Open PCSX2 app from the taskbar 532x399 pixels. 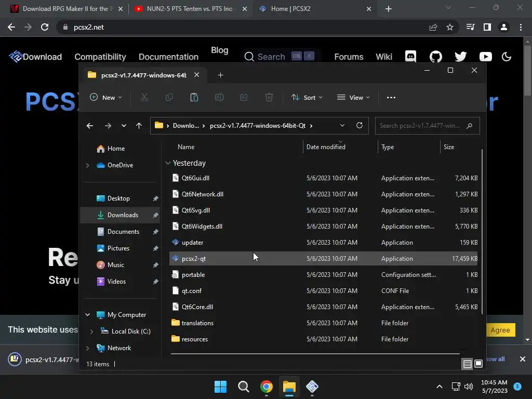click(312, 387)
